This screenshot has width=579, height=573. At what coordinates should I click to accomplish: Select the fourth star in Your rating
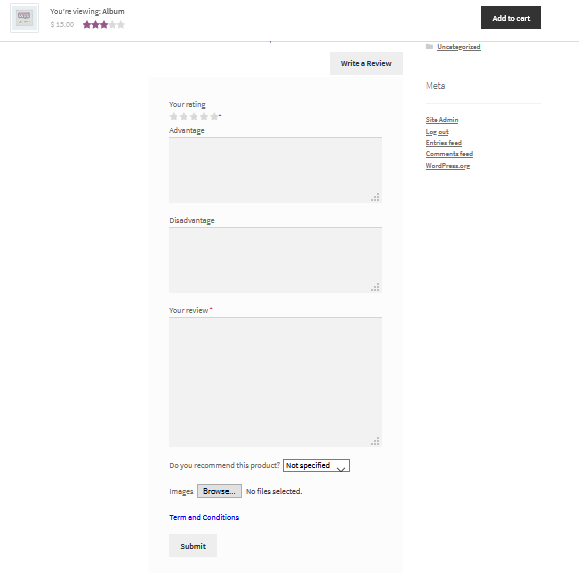click(x=204, y=117)
